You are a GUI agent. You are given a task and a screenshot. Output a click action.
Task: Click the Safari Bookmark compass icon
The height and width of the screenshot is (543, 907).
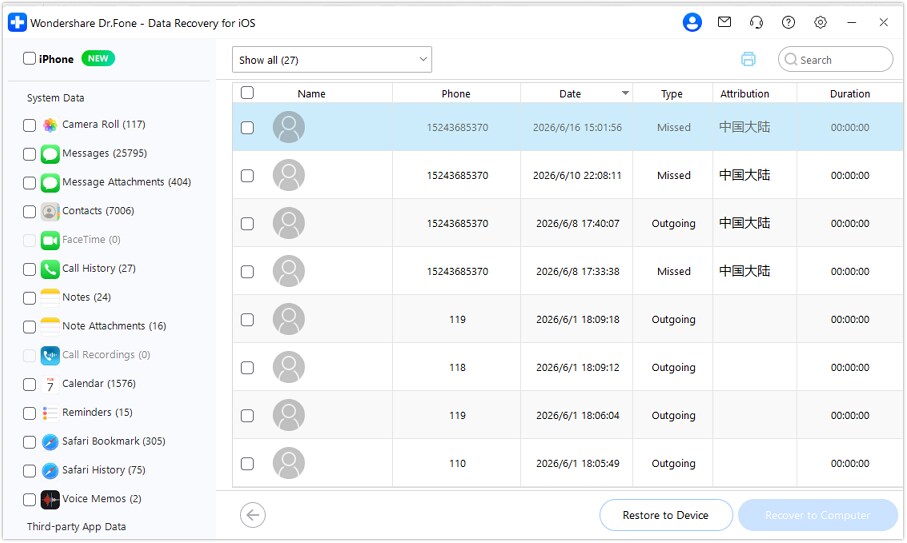50,442
